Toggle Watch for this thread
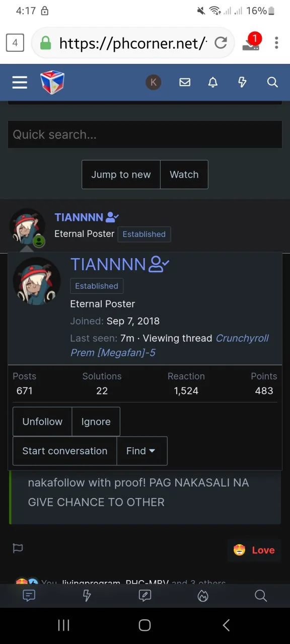Viewport: 290px width, 644px height. coord(184,175)
